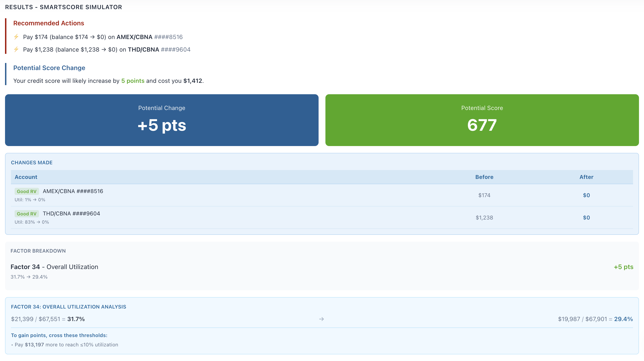Select the Account column header
The height and width of the screenshot is (361, 644).
coord(26,177)
